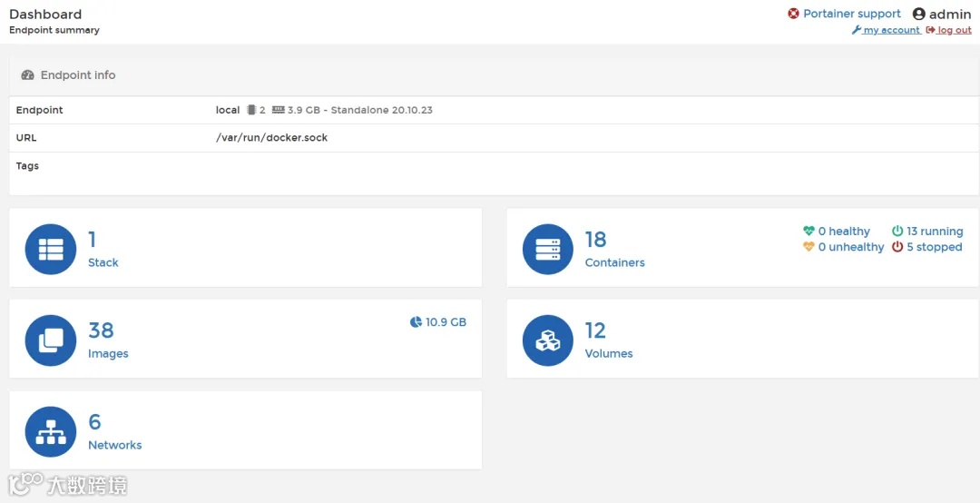
Task: Click the URL row label
Action: point(26,138)
